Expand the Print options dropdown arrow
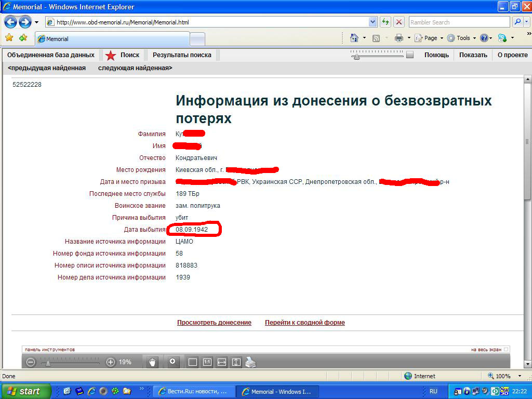Image resolution: width=532 pixels, height=399 pixels. coord(409,38)
